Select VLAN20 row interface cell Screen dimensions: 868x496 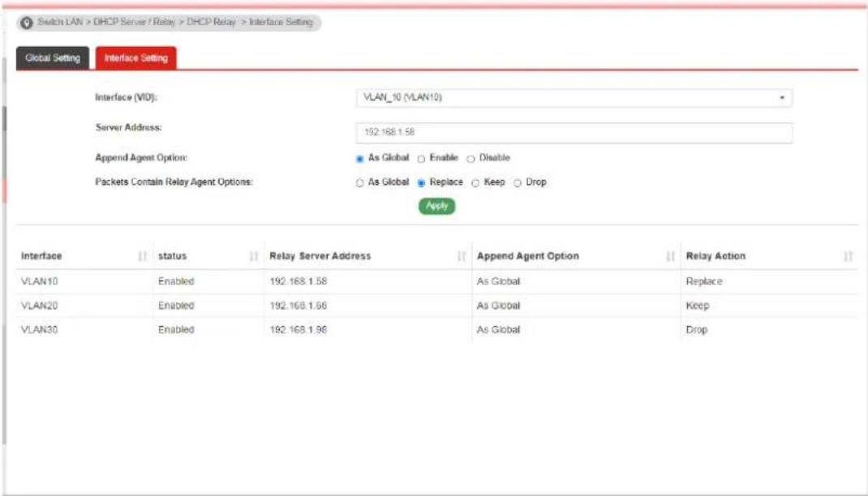tap(39, 306)
